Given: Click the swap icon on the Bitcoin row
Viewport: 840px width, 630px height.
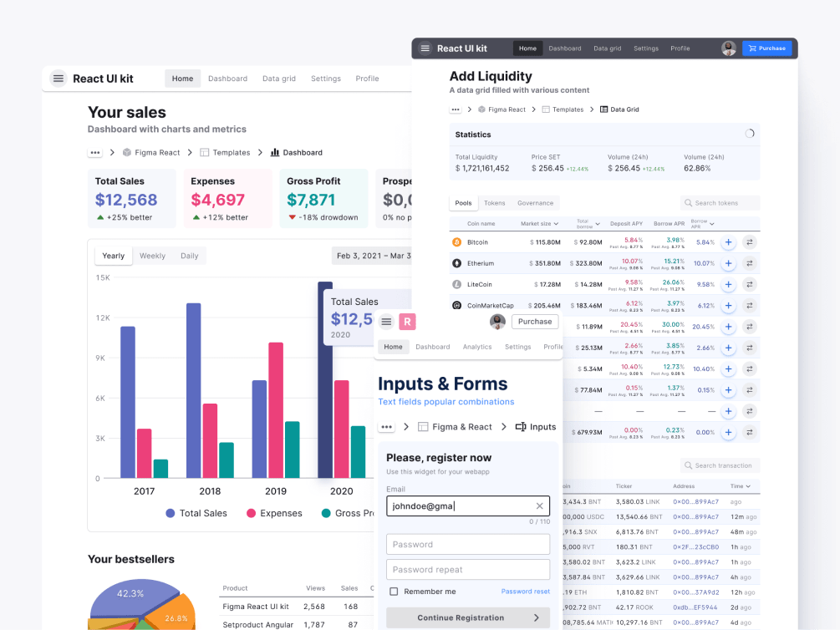Looking at the screenshot, I should pyautogui.click(x=751, y=242).
